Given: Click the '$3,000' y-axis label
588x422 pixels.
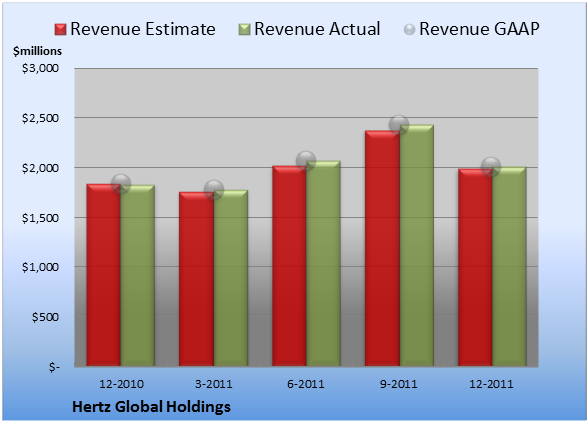Looking at the screenshot, I should click(x=40, y=68).
